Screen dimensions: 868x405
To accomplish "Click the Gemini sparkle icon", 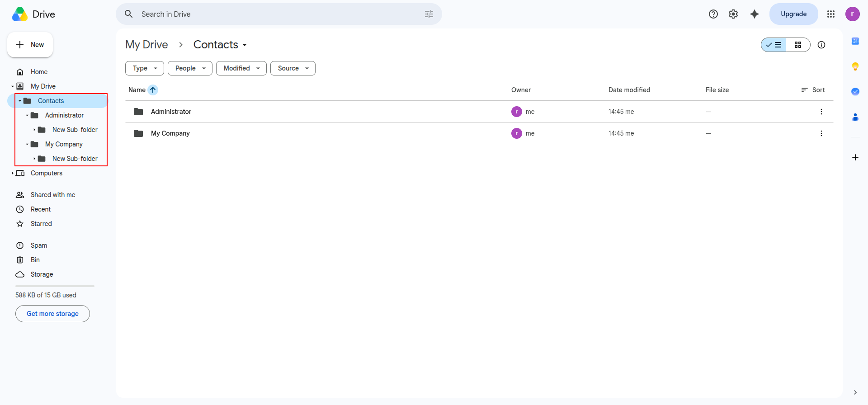I will tap(755, 14).
